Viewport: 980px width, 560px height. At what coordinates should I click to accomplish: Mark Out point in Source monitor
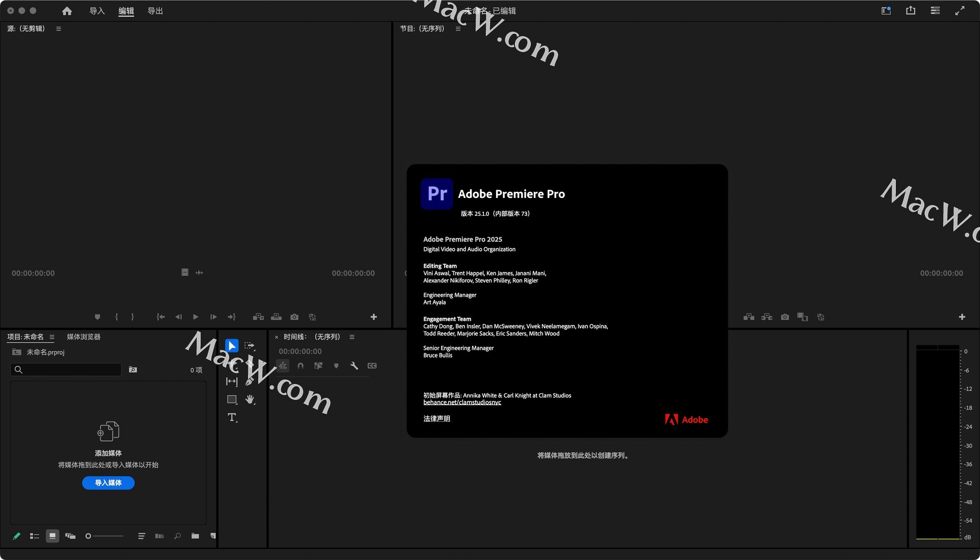133,317
